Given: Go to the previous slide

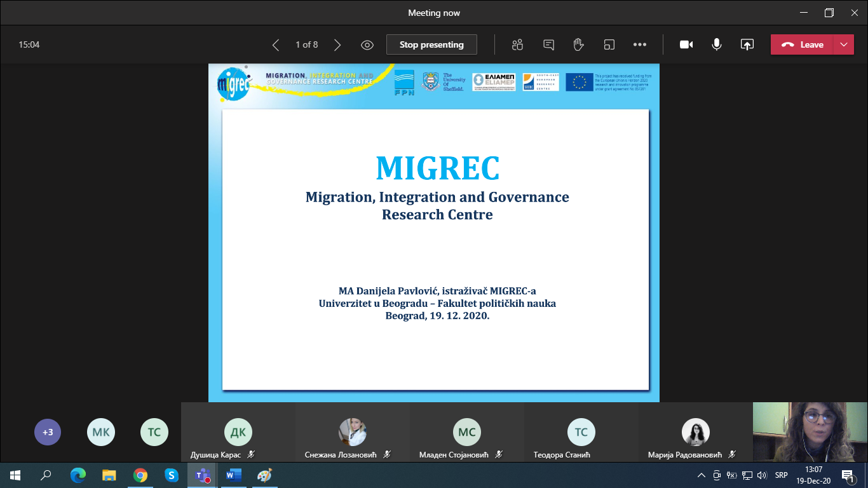Looking at the screenshot, I should point(276,45).
